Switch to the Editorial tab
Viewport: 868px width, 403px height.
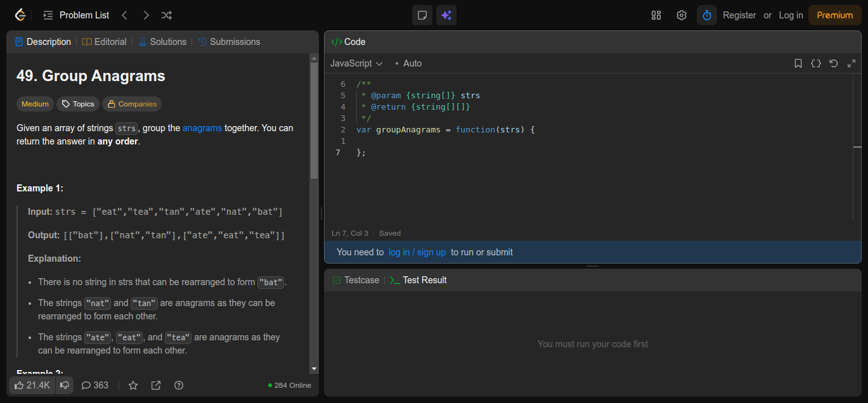click(105, 42)
